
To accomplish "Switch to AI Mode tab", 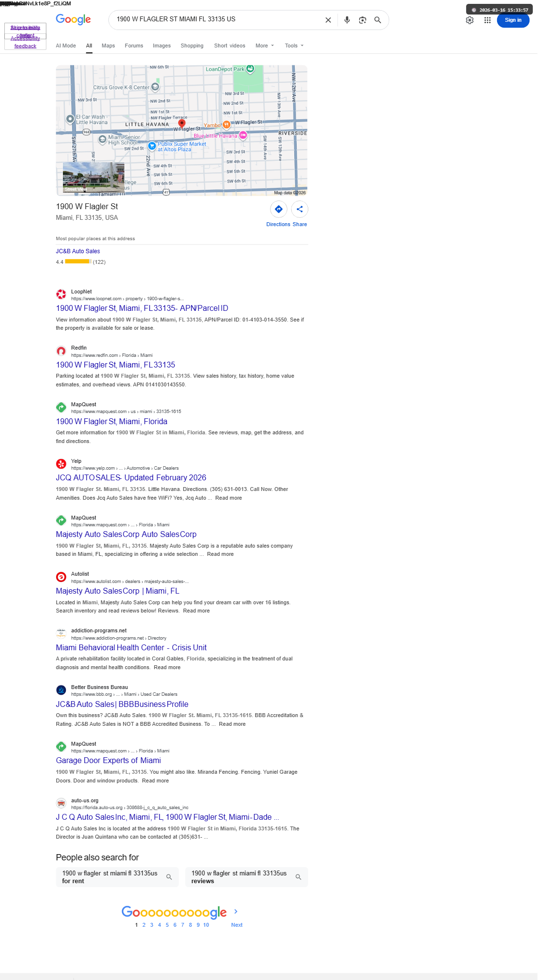I will point(66,46).
